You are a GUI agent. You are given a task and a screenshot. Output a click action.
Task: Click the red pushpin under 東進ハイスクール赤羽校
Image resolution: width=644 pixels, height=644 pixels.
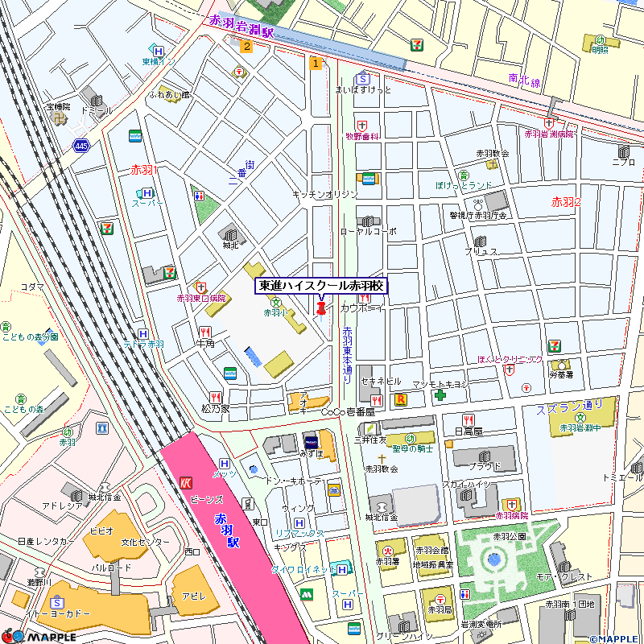coord(320,309)
